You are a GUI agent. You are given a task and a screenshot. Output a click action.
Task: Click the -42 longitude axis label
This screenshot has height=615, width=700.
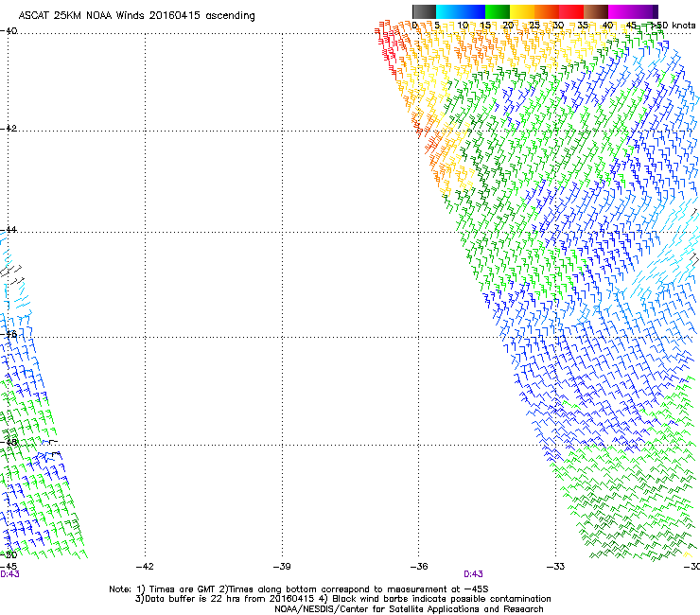pyautogui.click(x=145, y=567)
